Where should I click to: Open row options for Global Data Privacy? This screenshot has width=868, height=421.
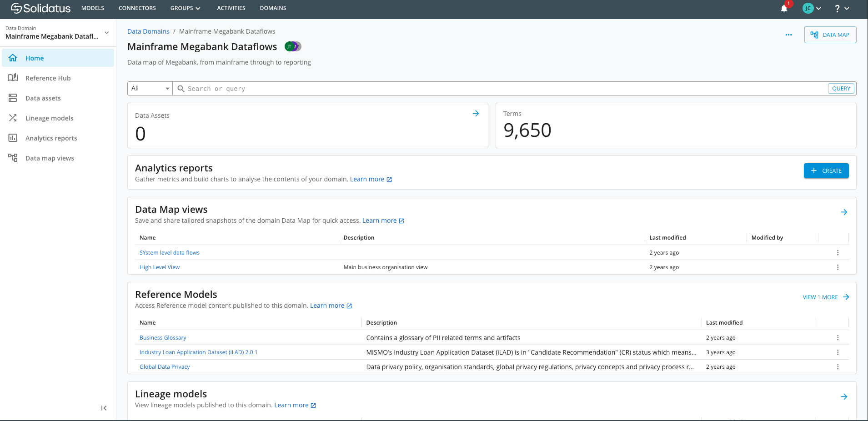click(x=838, y=367)
